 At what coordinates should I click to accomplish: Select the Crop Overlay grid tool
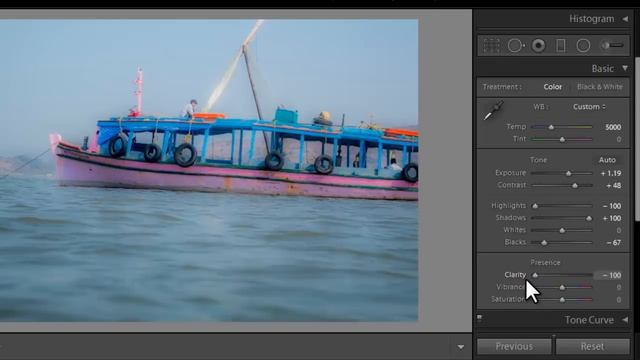[x=491, y=45]
